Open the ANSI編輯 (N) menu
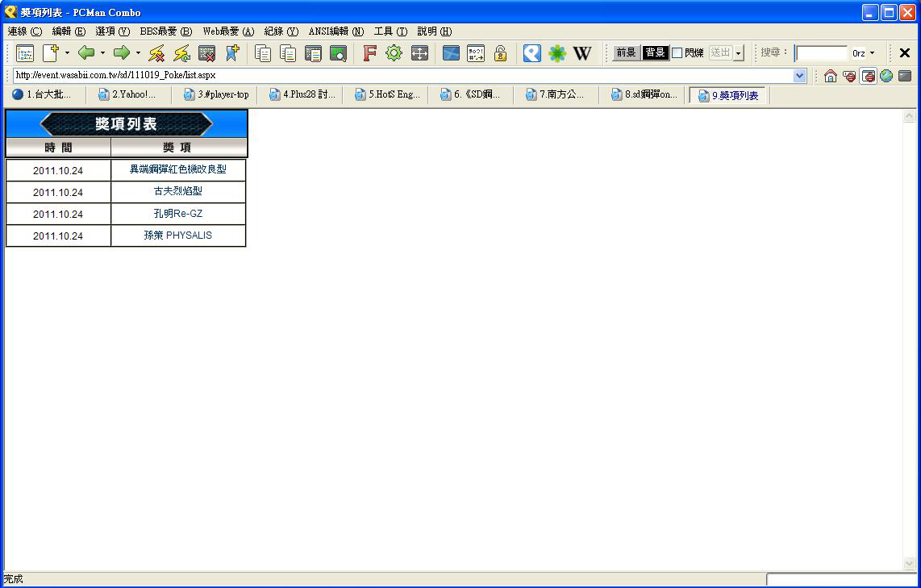 pos(336,31)
